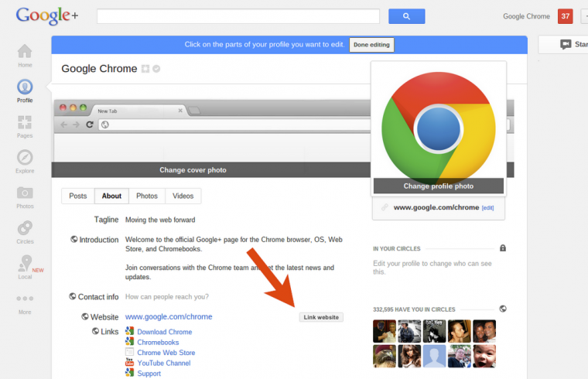Click the Introduction globe visibility icon
588x379 pixels.
point(74,239)
